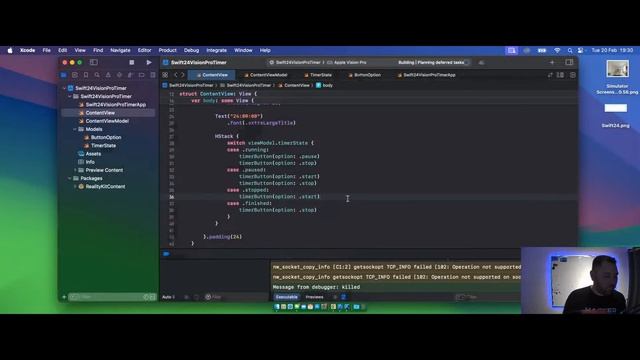Open the Auto variables scope dropdown
The width and height of the screenshot is (640, 360).
coord(169,297)
